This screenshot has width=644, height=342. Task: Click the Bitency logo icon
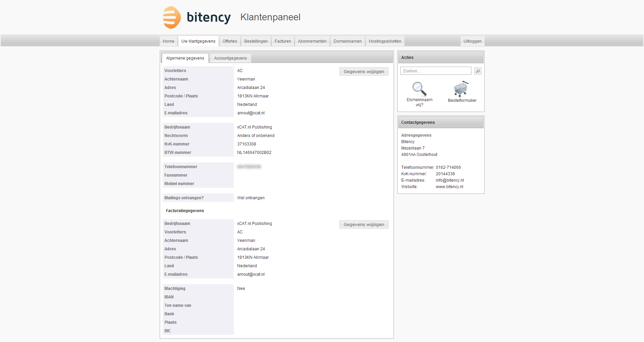pos(172,17)
